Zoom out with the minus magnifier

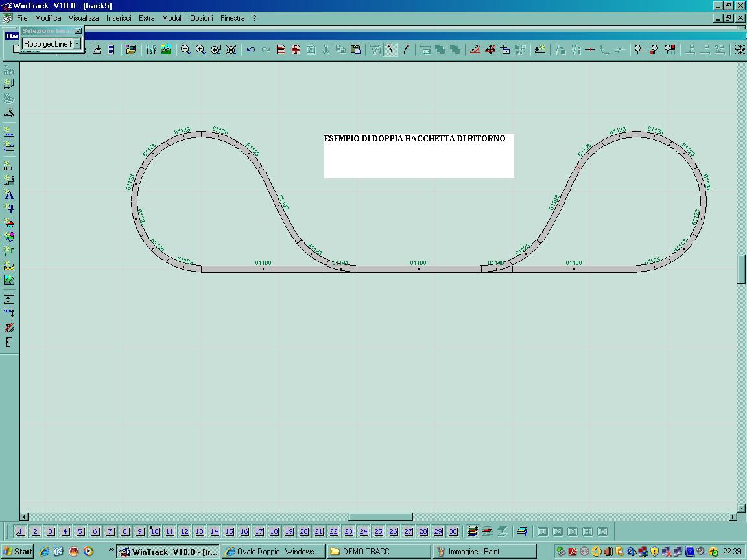[x=186, y=49]
